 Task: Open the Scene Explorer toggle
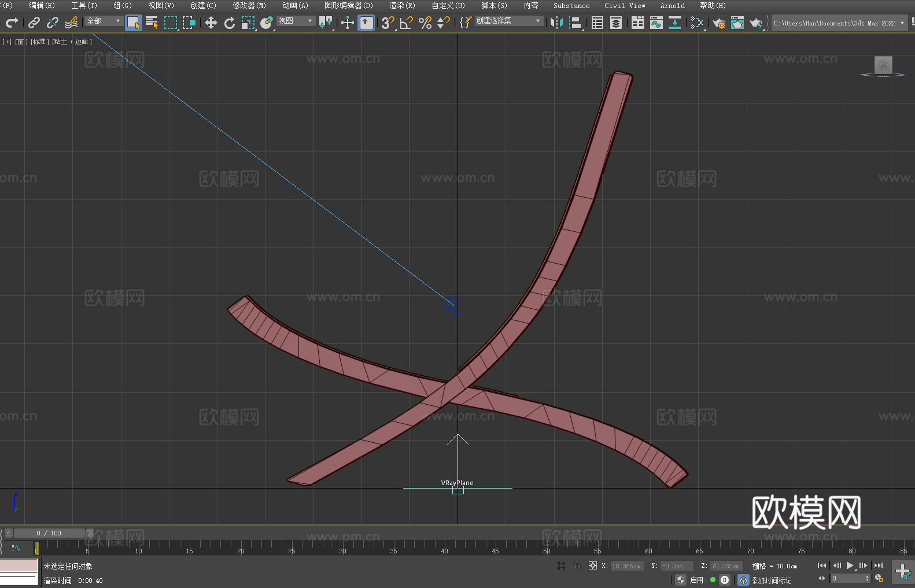coord(597,23)
